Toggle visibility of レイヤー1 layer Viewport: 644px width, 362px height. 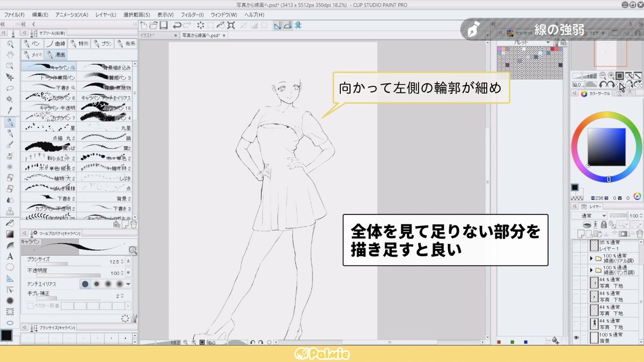tap(576, 246)
